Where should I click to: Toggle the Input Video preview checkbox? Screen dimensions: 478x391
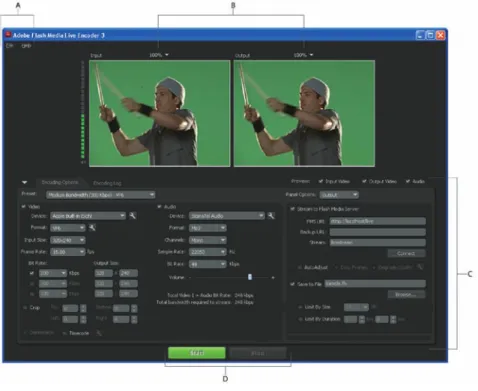(321, 181)
